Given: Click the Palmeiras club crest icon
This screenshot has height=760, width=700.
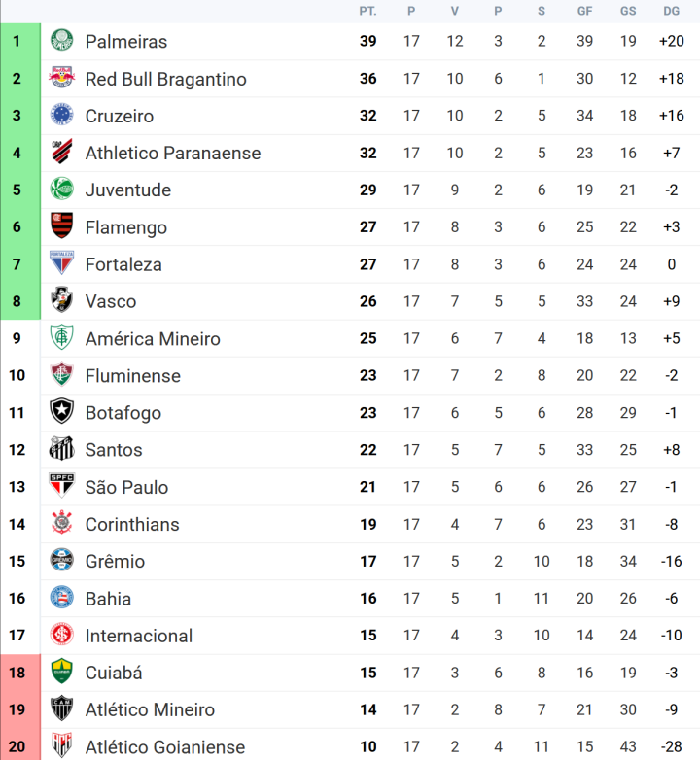Looking at the screenshot, I should coord(61,41).
